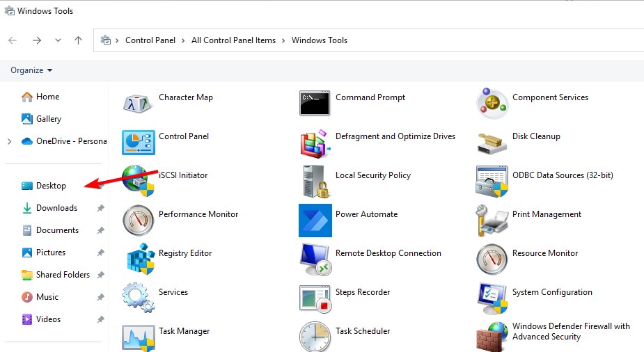Open the Character Map icon

[x=138, y=103]
